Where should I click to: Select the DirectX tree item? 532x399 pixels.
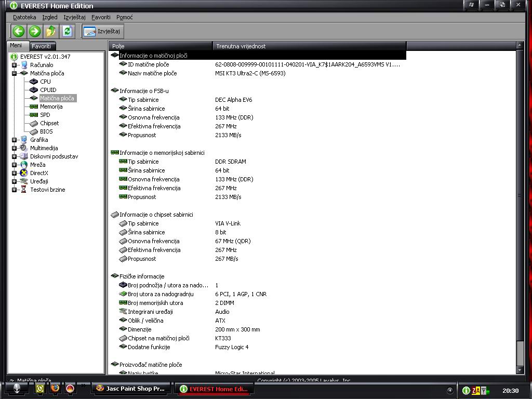pyautogui.click(x=39, y=173)
